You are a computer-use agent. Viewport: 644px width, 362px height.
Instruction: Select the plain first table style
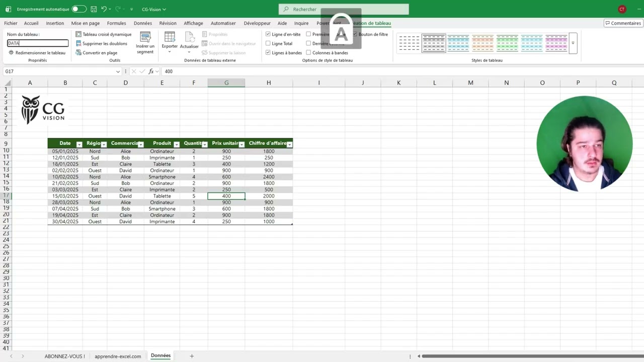click(x=409, y=43)
